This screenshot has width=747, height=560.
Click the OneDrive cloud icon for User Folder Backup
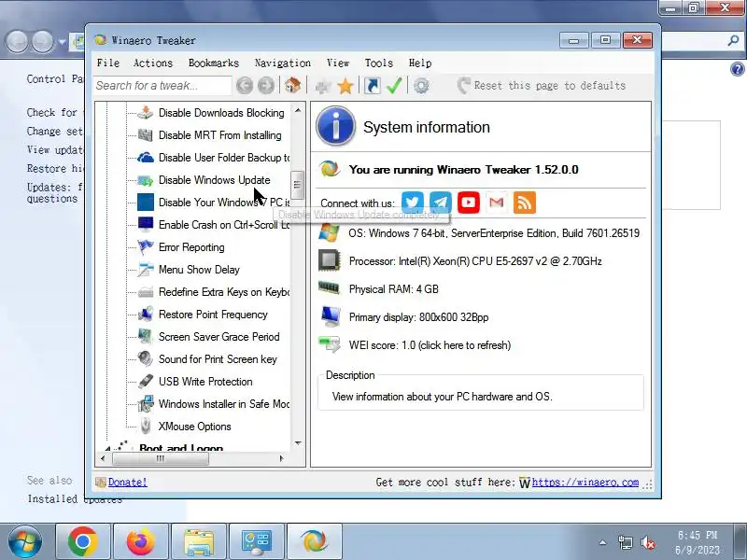146,157
